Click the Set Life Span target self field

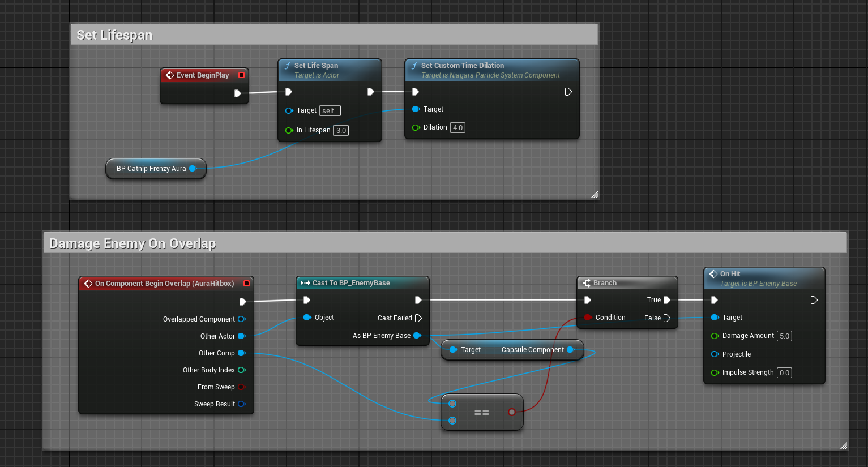330,110
